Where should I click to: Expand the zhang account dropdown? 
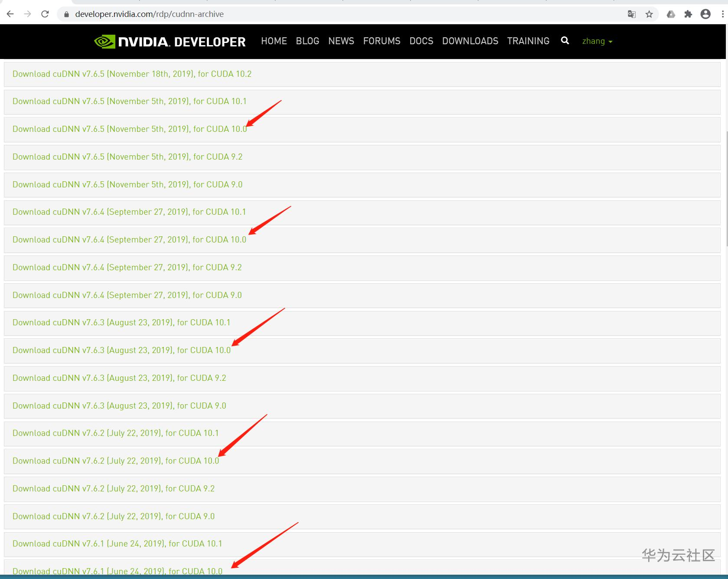(597, 41)
